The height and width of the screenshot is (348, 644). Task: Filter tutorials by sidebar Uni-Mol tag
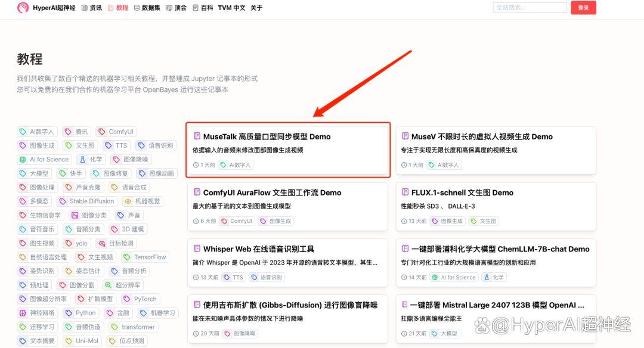point(82,341)
